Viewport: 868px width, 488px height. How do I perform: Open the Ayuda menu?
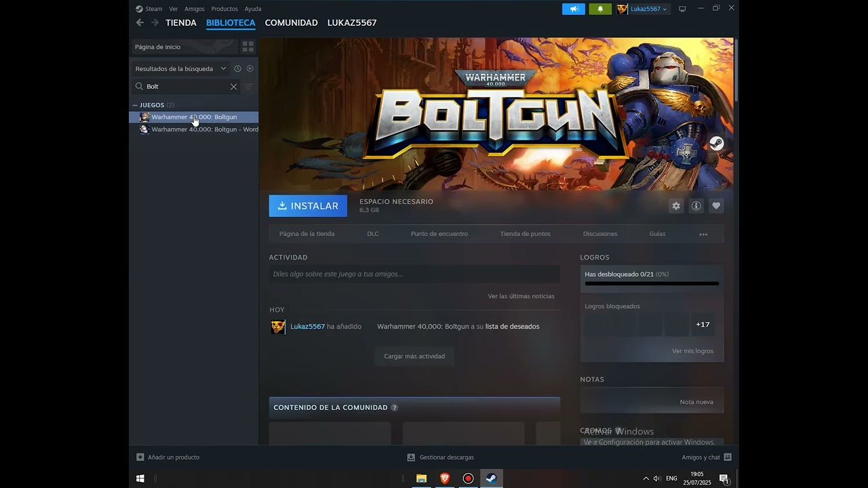tap(253, 9)
